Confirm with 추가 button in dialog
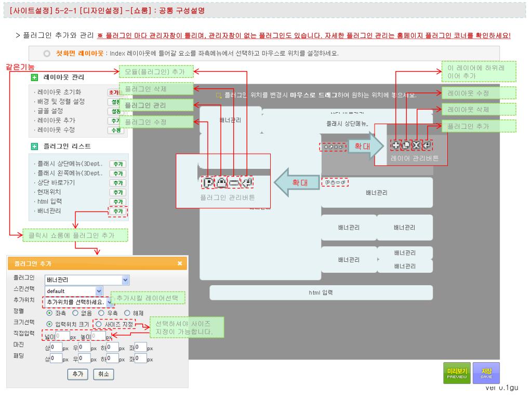Image resolution: width=532 pixels, height=399 pixels. 78,374
